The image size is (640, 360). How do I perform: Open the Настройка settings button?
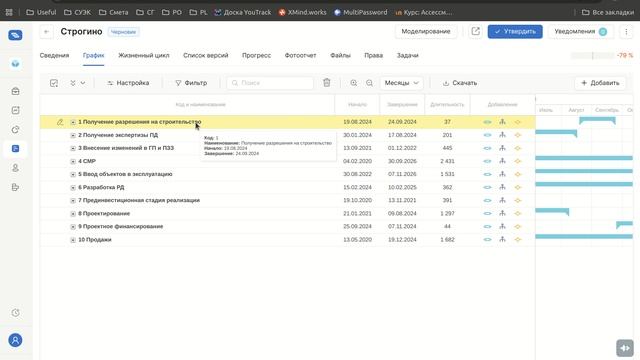128,83
